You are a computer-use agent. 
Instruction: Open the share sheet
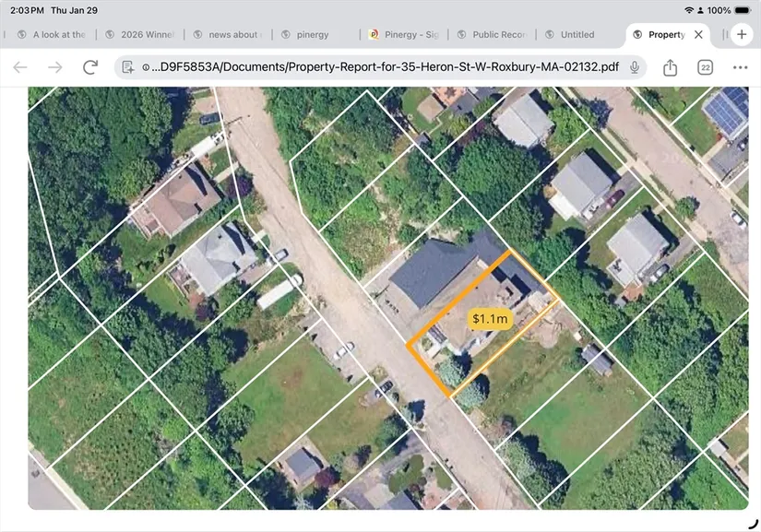tap(671, 67)
